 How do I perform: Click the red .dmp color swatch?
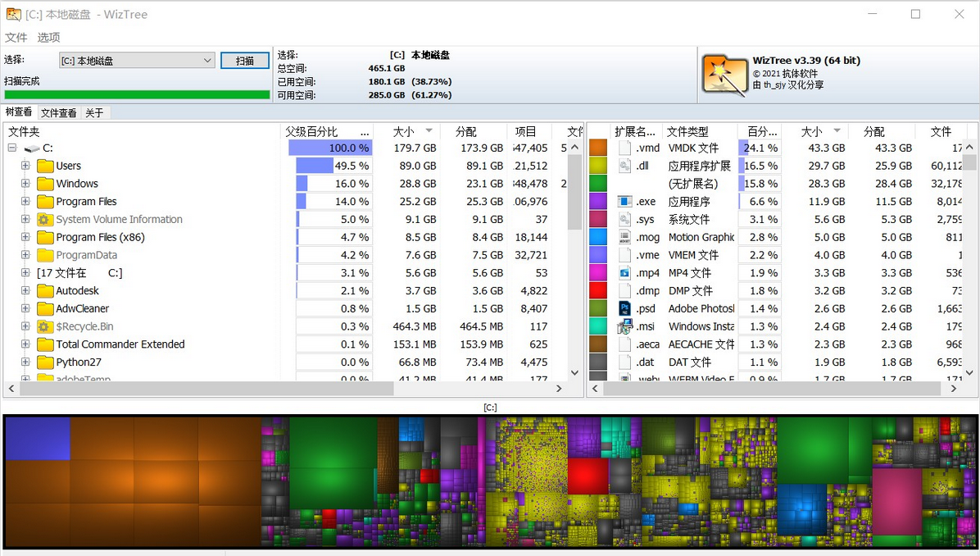tap(598, 291)
